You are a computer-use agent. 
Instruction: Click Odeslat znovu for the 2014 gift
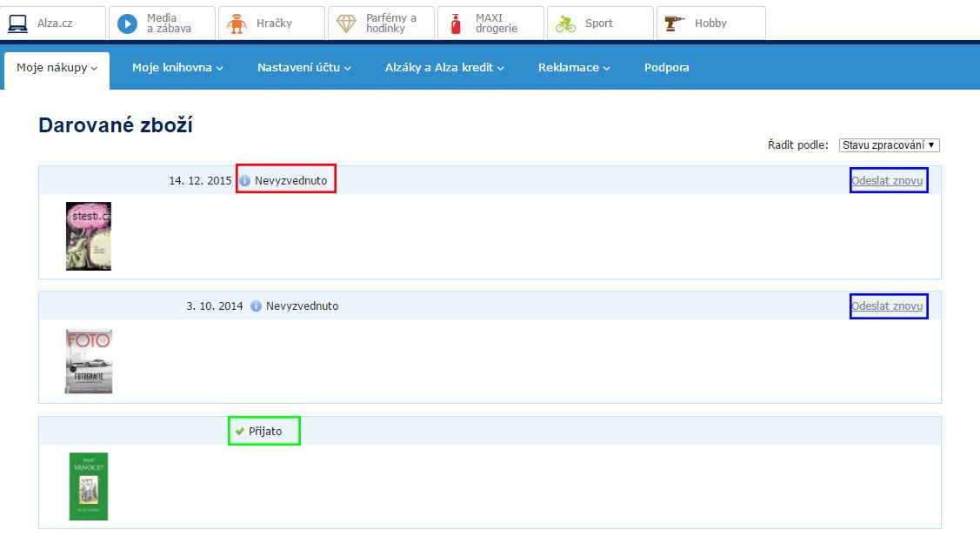pyautogui.click(x=887, y=306)
